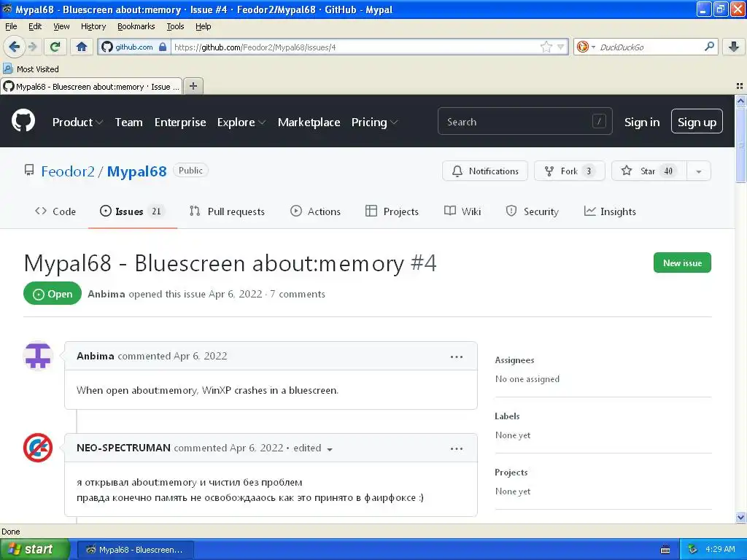The image size is (747, 560).
Task: Expand the Product dropdown menu
Action: (x=77, y=122)
